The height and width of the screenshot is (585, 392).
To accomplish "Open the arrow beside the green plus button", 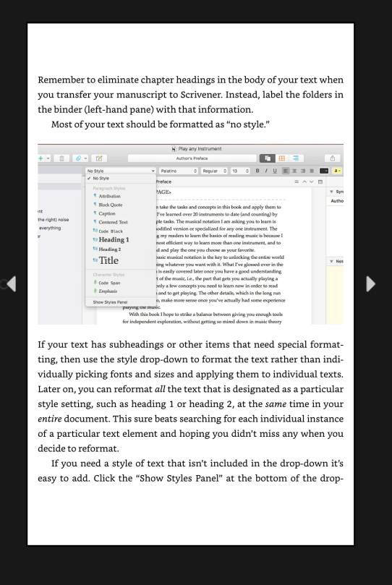I will (x=48, y=158).
